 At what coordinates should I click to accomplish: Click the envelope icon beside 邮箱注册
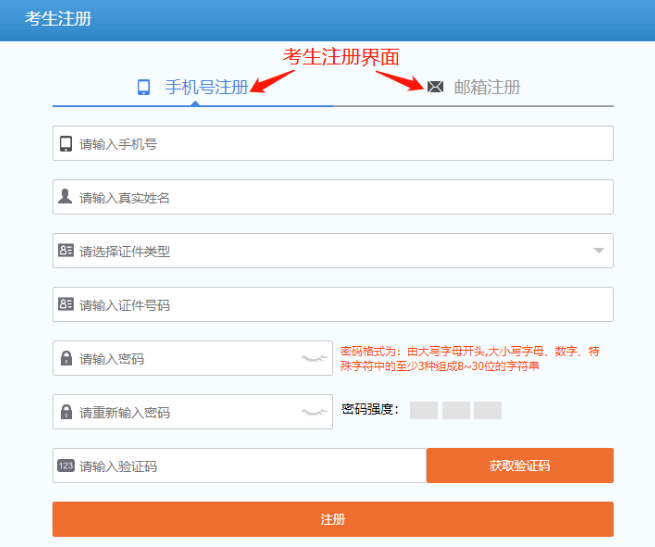click(435, 87)
